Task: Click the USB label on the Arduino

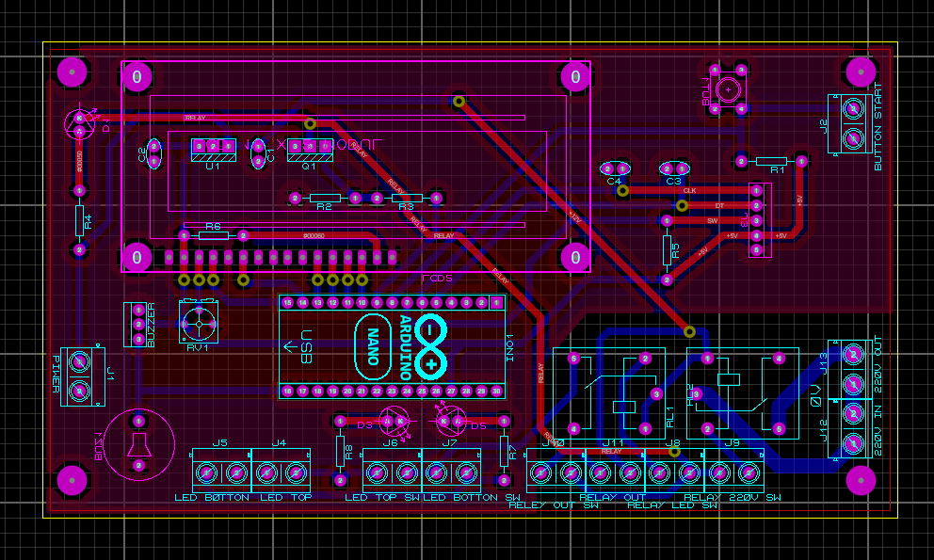Action: [x=306, y=346]
